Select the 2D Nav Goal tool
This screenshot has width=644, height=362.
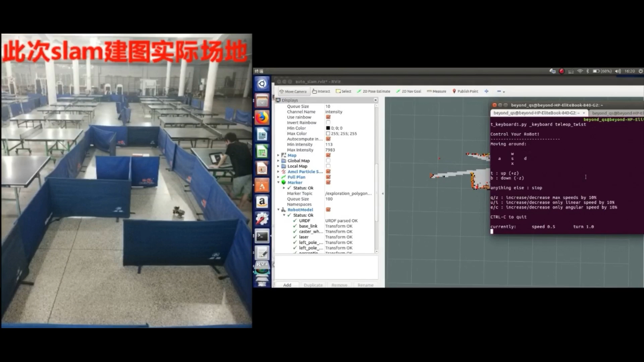click(409, 91)
